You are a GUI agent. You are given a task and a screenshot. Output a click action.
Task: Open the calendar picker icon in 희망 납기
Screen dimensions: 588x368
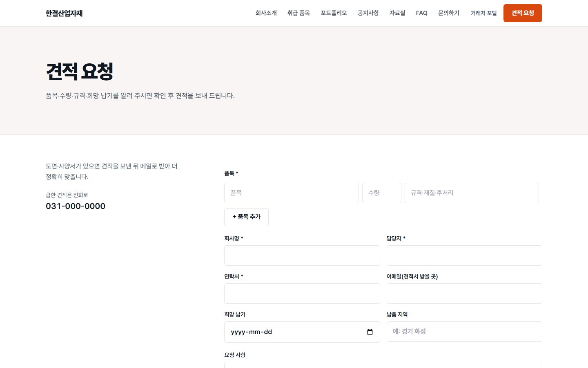click(x=370, y=332)
